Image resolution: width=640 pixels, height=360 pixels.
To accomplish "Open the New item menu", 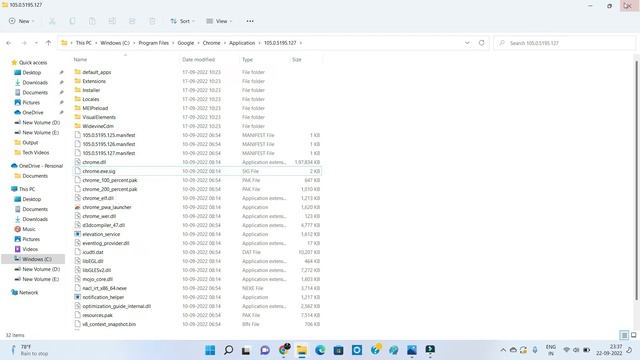I will click(22, 21).
